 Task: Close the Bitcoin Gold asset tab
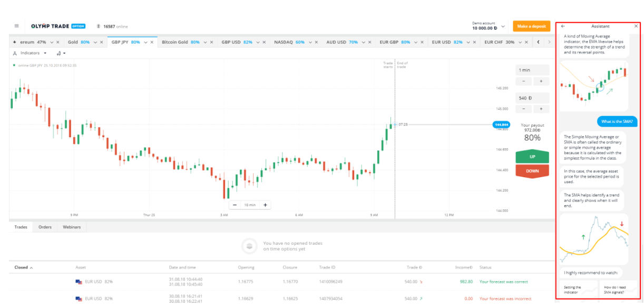(x=212, y=42)
